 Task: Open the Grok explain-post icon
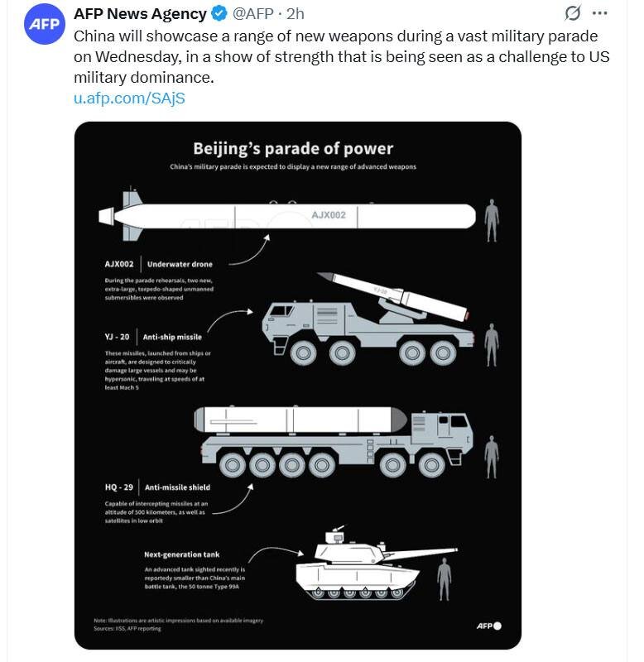(x=572, y=13)
